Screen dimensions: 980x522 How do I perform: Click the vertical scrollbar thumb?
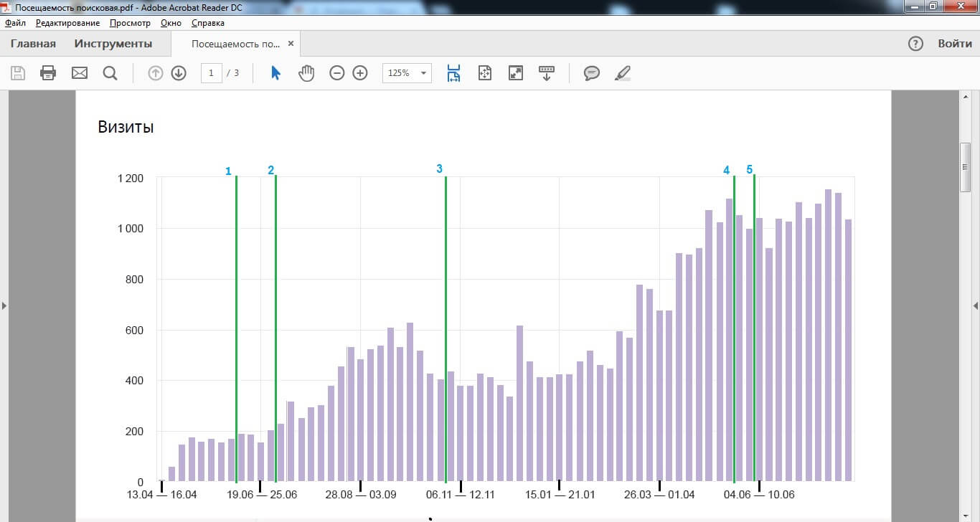click(965, 166)
